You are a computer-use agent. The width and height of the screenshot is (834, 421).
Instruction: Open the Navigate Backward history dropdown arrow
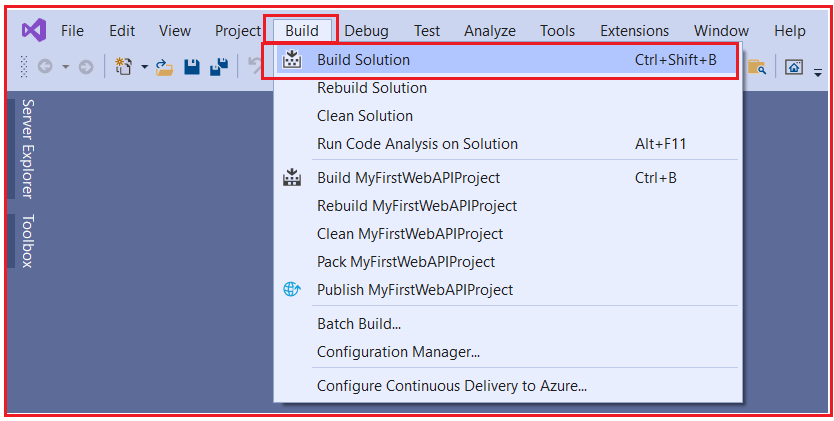click(x=65, y=67)
